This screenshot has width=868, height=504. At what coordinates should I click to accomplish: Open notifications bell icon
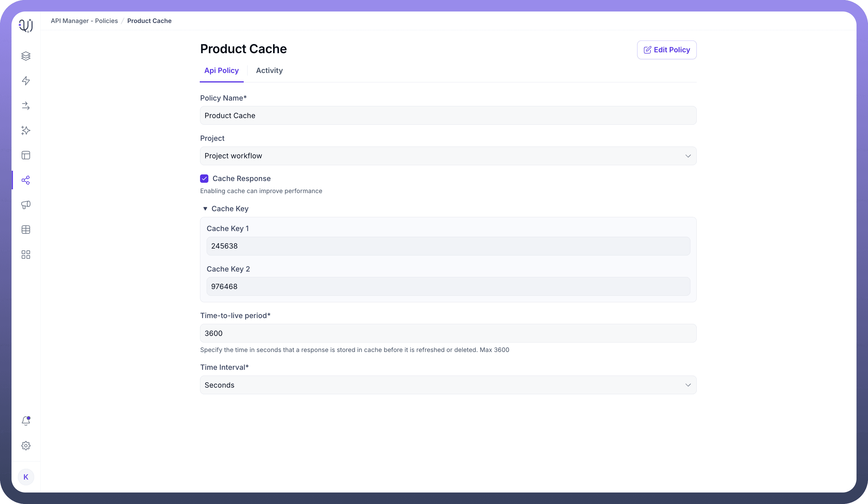[26, 421]
